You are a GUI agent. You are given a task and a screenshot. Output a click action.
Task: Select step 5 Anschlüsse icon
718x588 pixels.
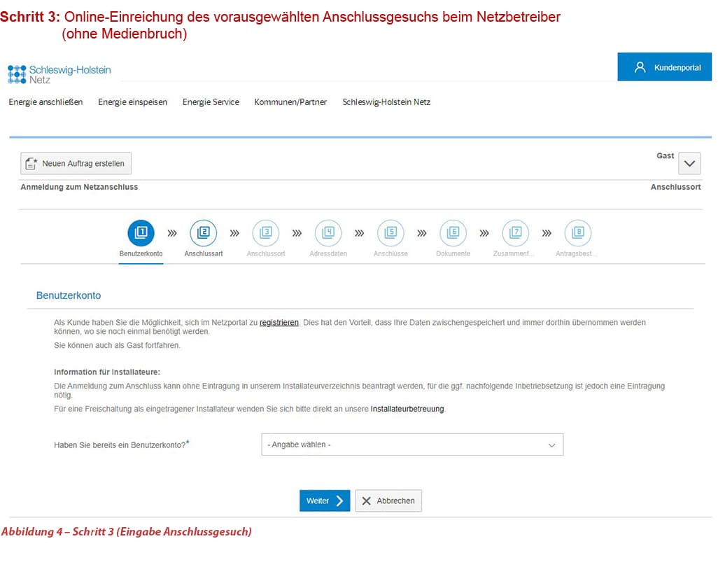[x=390, y=232]
